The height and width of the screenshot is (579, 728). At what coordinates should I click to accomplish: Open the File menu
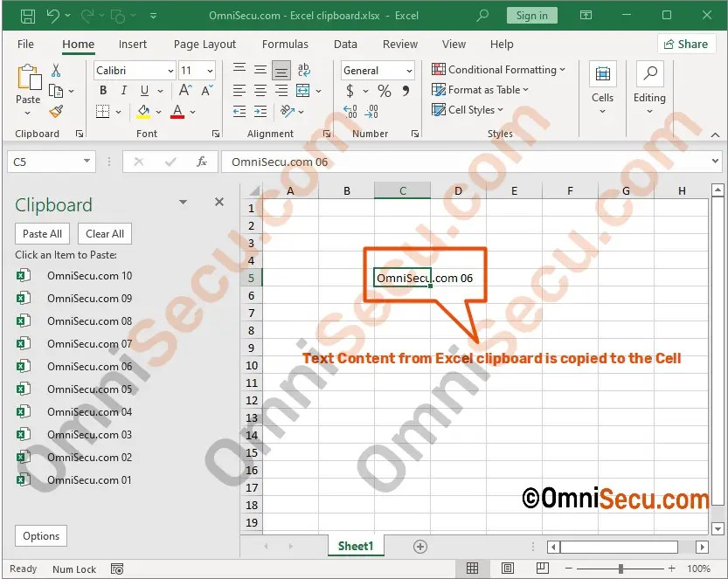[25, 44]
